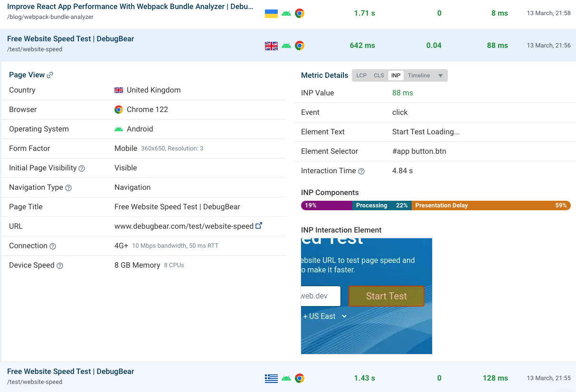Click 642 ms LCP value
Viewport: 576px width, 392px height.
pyautogui.click(x=362, y=46)
